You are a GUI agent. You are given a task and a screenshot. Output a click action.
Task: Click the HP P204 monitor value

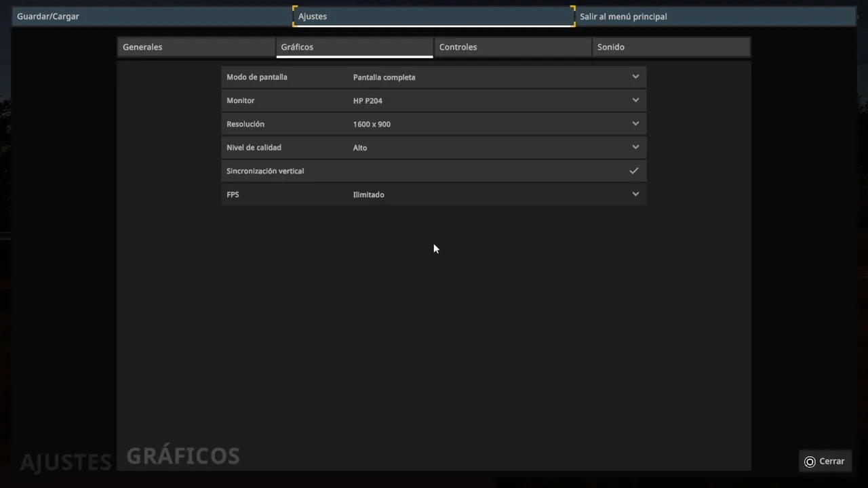[x=368, y=100]
